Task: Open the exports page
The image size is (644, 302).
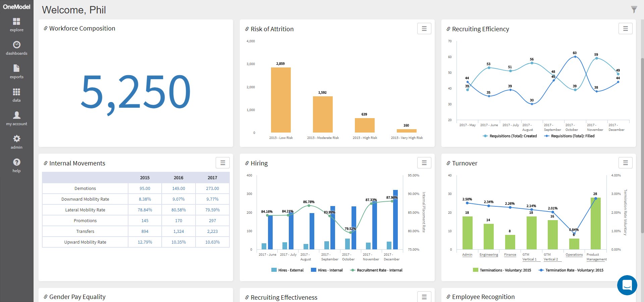Action: (16, 72)
